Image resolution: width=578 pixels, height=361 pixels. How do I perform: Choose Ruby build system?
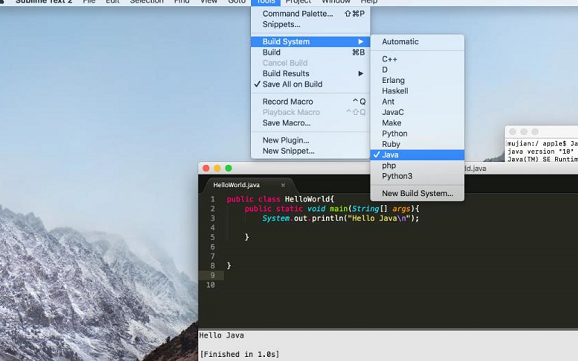click(417, 144)
